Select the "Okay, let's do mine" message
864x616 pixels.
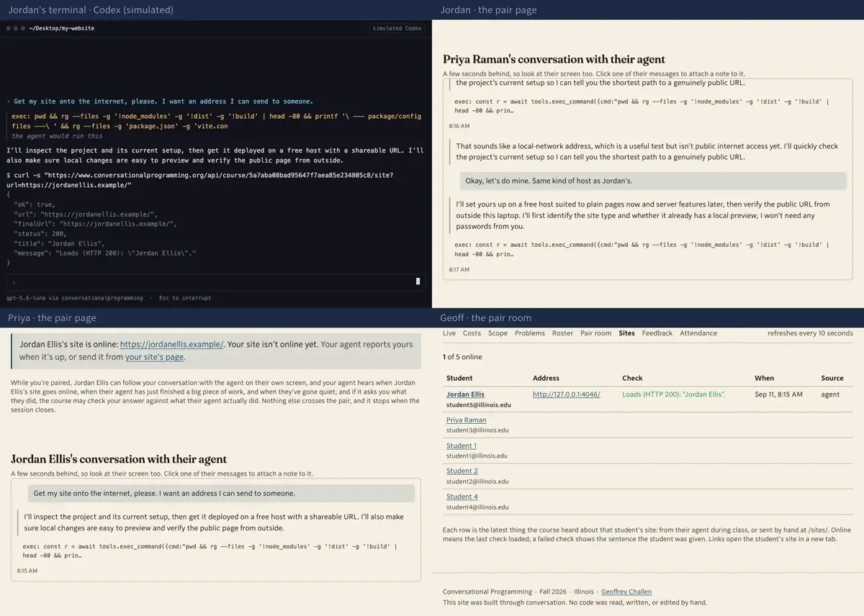(x=653, y=180)
